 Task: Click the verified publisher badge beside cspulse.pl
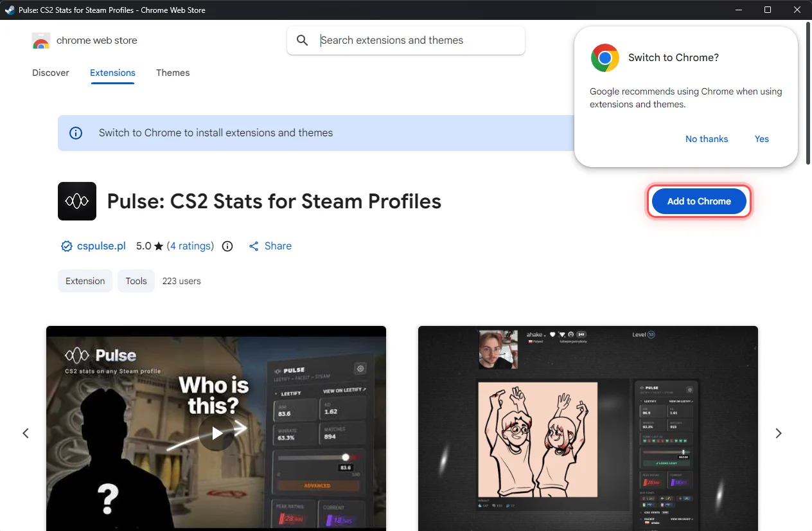[x=66, y=246]
